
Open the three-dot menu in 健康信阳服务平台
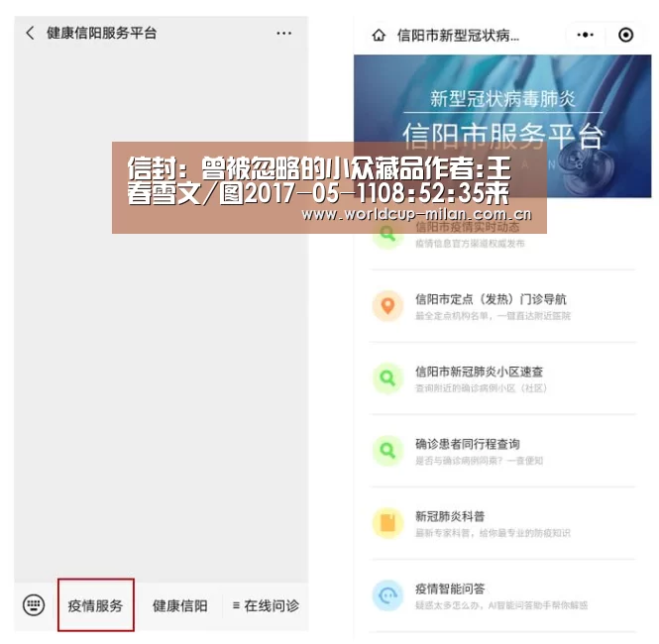pyautogui.click(x=283, y=33)
